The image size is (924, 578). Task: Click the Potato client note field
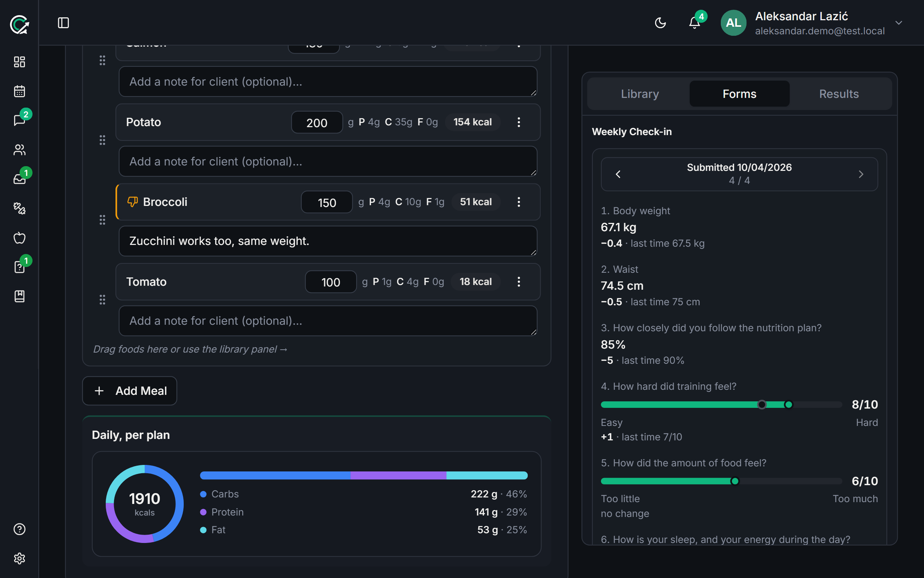click(328, 161)
